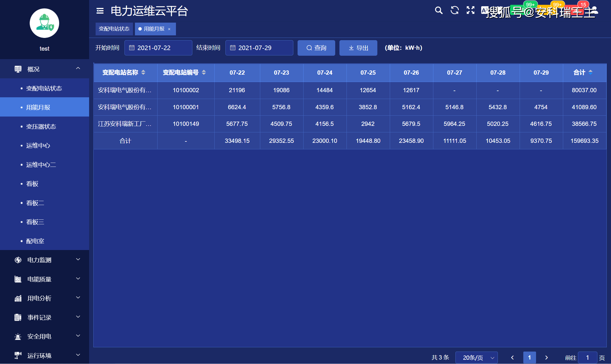The image size is (611, 364).
Task: Click the 80037.00 total cell
Action: [584, 90]
